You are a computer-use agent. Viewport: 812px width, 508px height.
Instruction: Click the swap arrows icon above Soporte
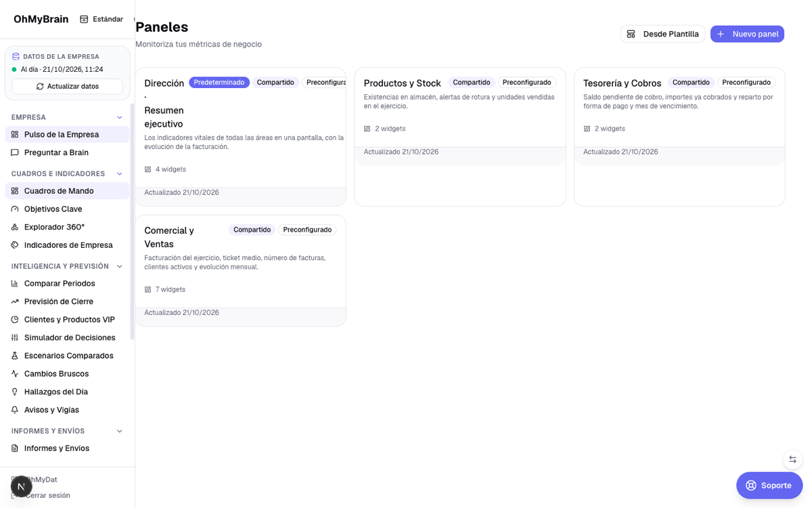point(792,459)
